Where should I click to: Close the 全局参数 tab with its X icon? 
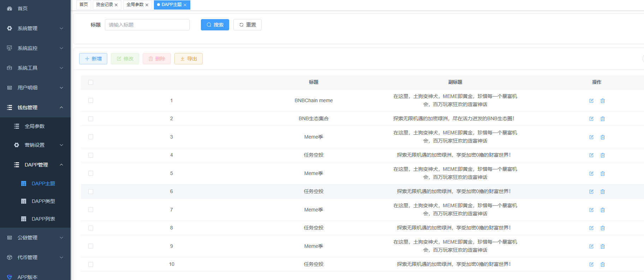pos(147,5)
